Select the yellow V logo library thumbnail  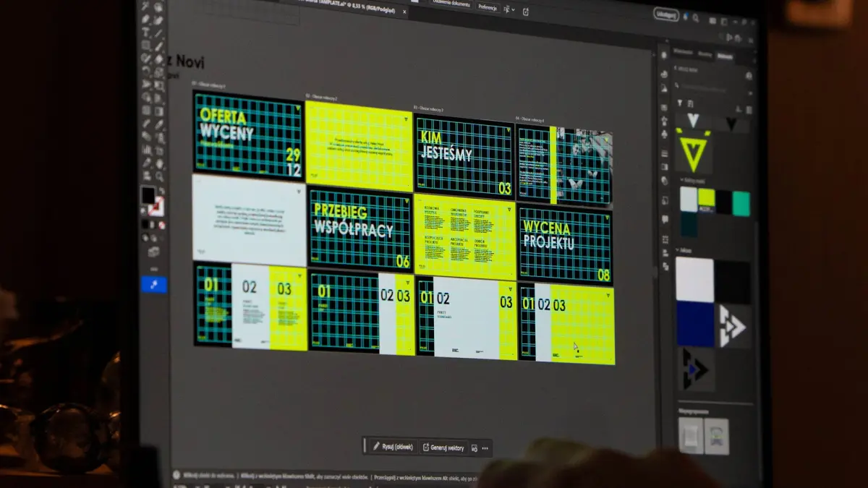pyautogui.click(x=694, y=150)
